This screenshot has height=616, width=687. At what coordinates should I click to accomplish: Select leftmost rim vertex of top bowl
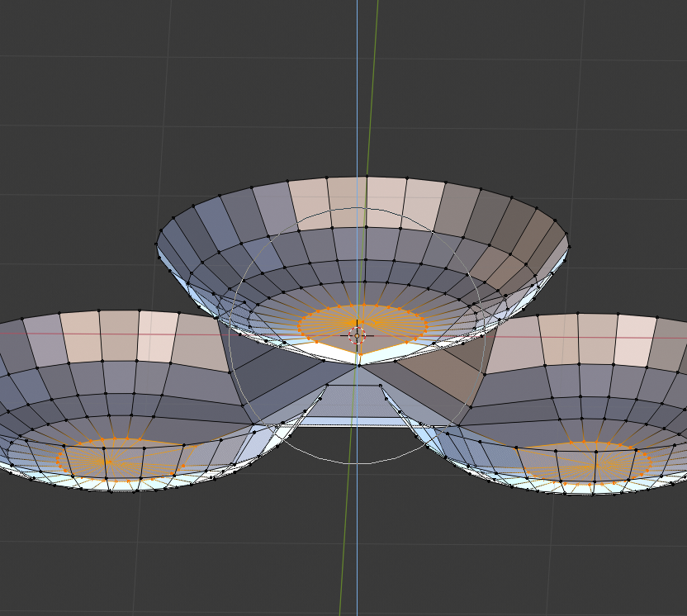(x=157, y=243)
